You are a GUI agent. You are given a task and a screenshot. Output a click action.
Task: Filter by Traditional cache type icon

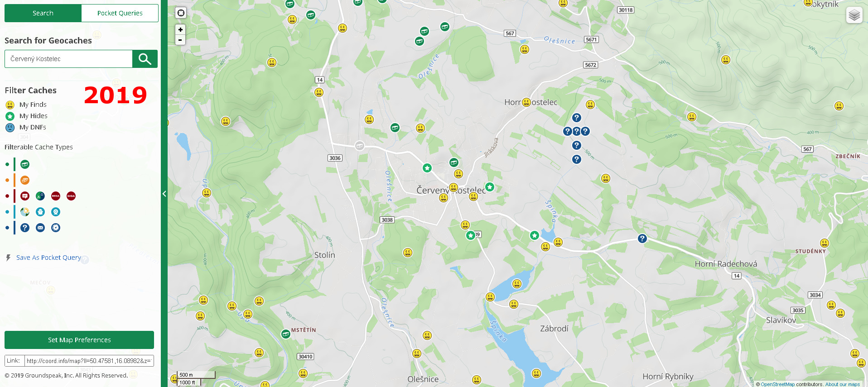click(25, 164)
